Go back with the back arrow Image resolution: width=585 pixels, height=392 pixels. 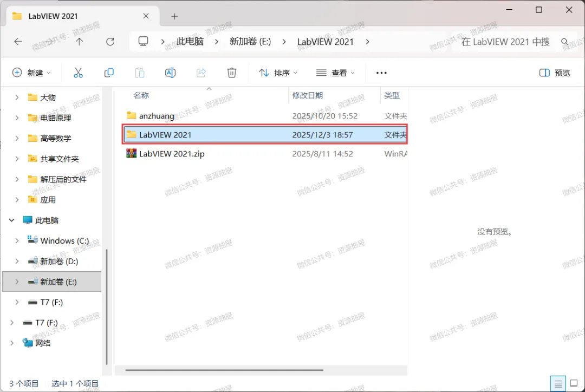pos(18,41)
